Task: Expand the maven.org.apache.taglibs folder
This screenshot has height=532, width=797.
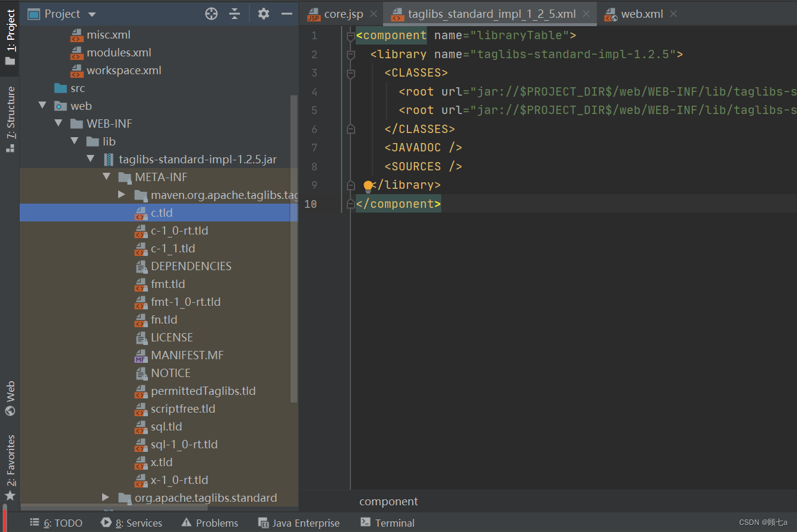Action: (122, 195)
